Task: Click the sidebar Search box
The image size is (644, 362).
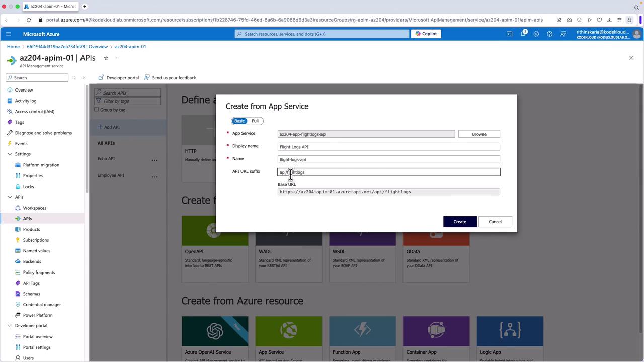Action: [37, 78]
